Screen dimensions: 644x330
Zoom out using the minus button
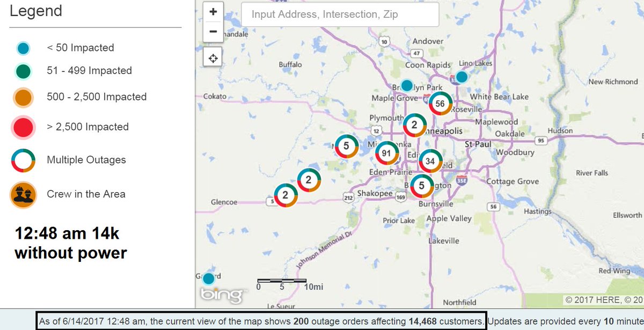click(213, 32)
